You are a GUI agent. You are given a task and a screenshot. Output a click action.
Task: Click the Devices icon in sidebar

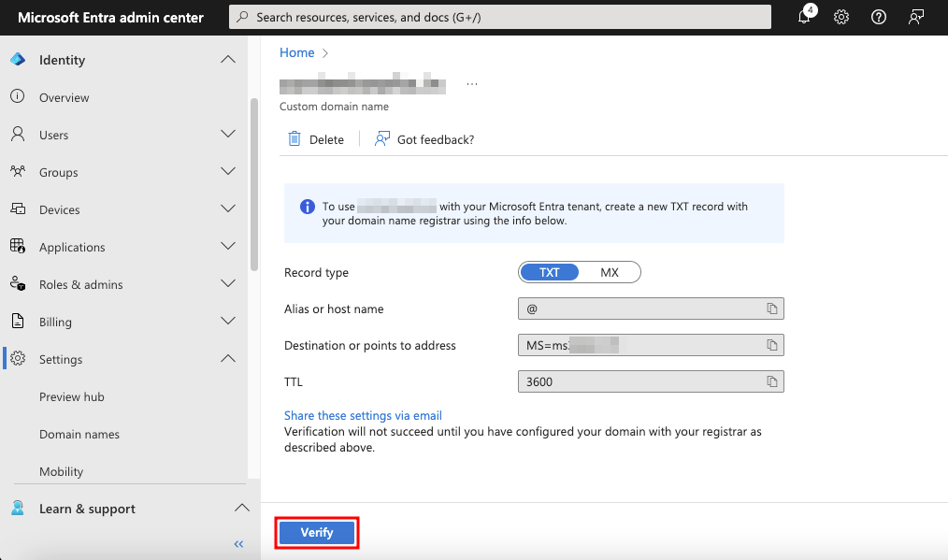[18, 208]
